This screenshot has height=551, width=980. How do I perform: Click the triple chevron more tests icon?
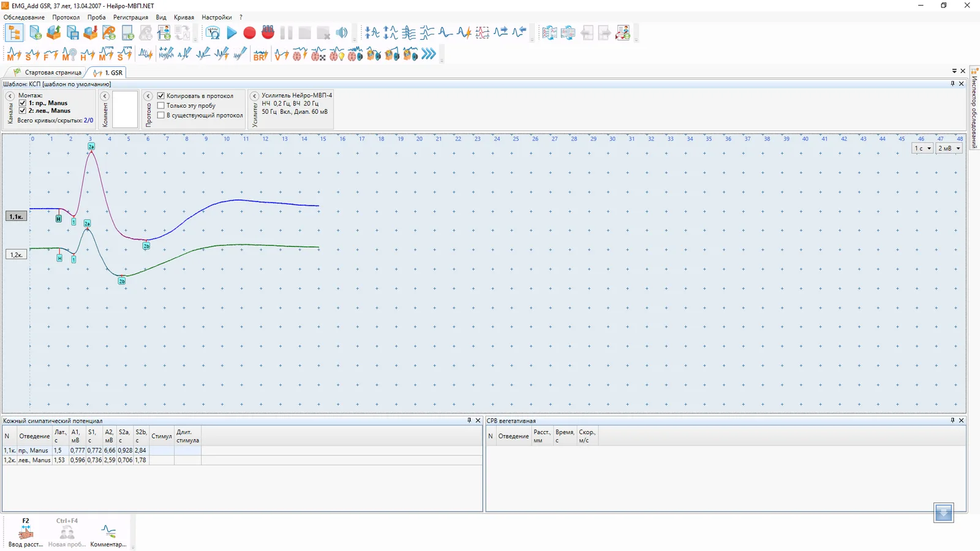tap(429, 54)
